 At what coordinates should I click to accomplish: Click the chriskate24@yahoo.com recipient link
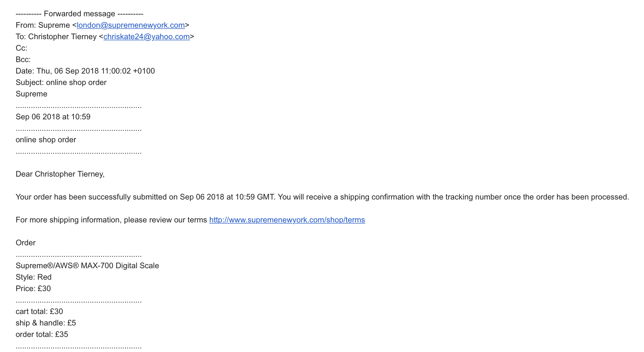147,36
